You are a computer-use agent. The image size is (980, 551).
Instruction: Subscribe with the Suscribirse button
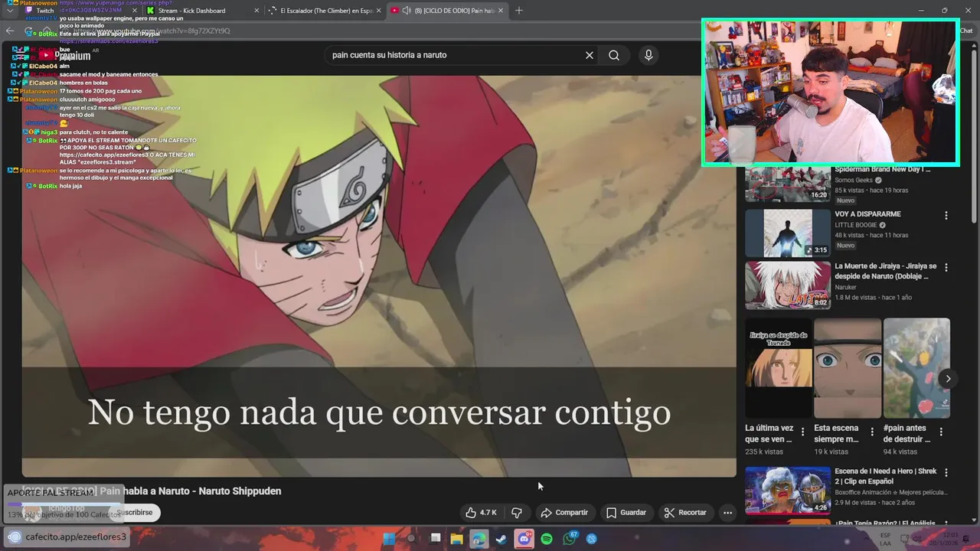[135, 513]
